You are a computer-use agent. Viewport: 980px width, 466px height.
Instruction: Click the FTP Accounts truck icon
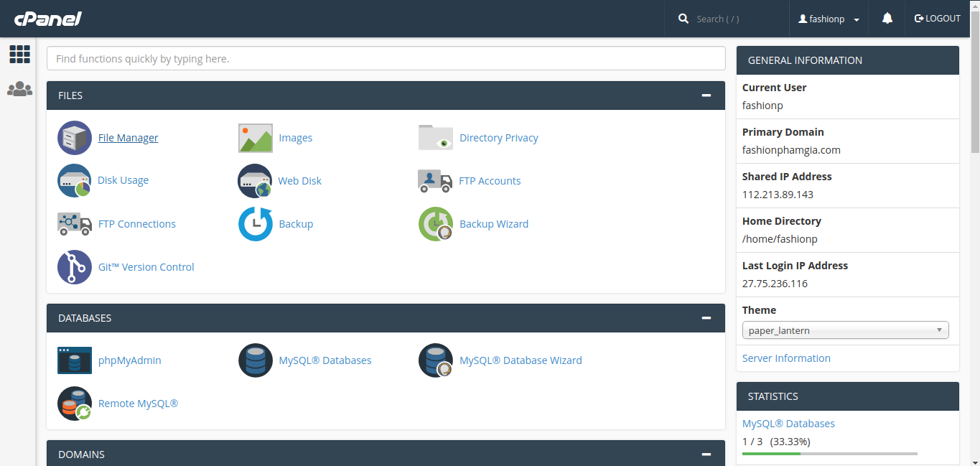[435, 181]
